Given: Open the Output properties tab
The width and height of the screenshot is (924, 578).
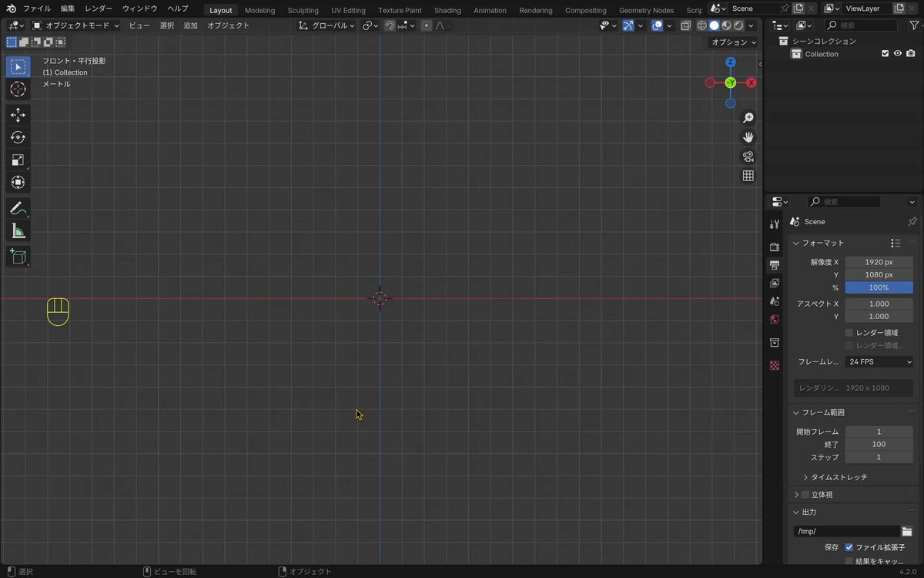Looking at the screenshot, I should (x=775, y=265).
